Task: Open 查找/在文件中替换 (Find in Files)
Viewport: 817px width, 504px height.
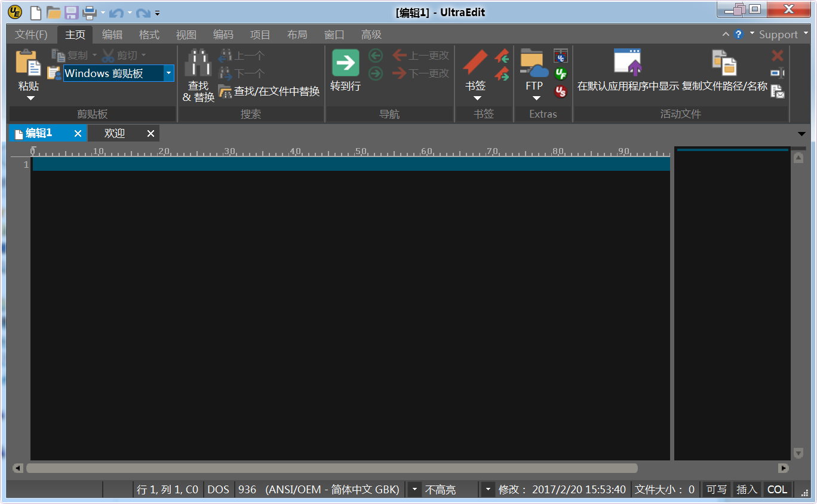Action: (269, 91)
